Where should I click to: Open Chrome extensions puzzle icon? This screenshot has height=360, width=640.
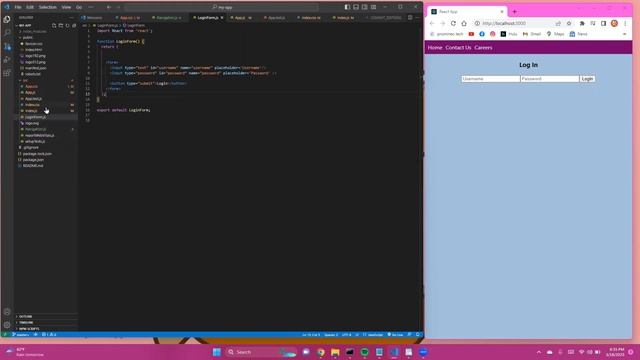(582, 23)
